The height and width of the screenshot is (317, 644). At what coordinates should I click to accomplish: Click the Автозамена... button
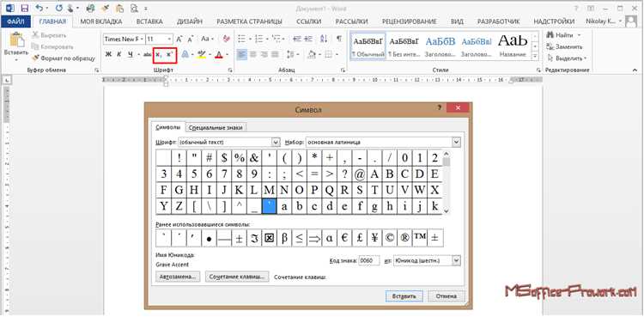[x=178, y=277]
